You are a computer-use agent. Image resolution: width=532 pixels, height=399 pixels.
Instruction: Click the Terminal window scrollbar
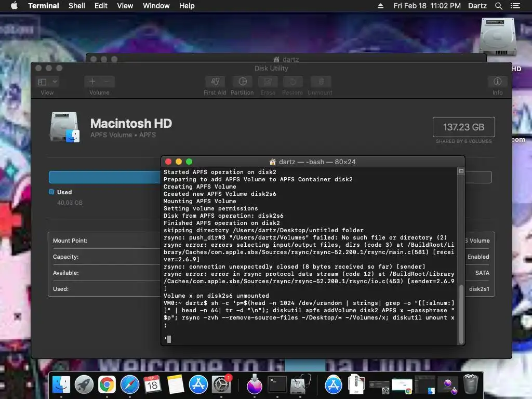click(461, 314)
